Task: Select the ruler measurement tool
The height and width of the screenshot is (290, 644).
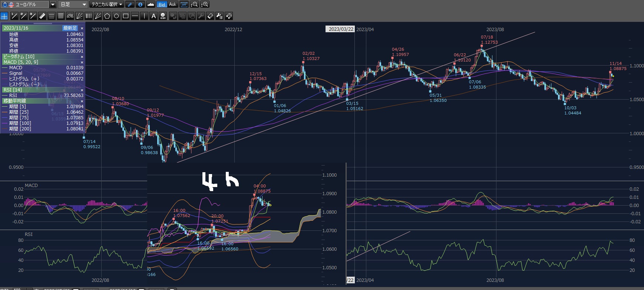Action: tap(42, 16)
